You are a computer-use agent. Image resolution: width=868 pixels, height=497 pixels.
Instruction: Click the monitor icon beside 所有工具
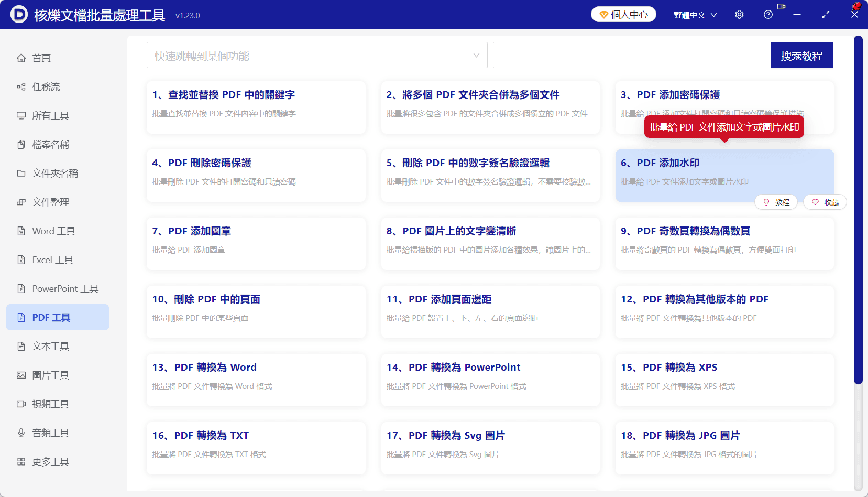(21, 115)
